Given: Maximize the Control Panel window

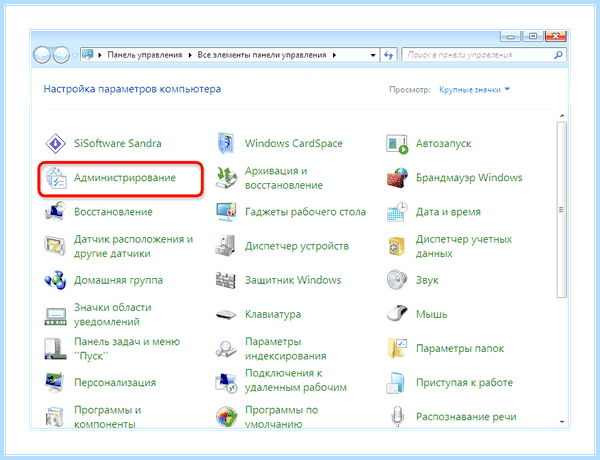Looking at the screenshot, I should [533, 36].
